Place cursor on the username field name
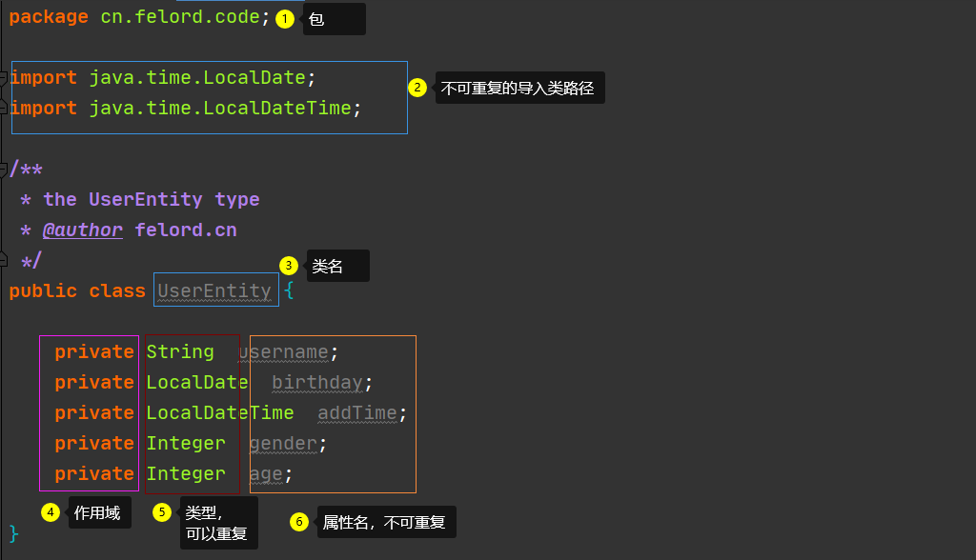976x560 pixels. click(x=284, y=352)
